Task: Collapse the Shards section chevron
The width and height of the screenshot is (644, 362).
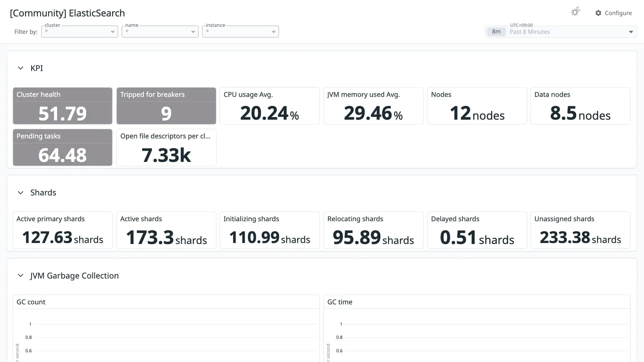Action: pos(20,193)
